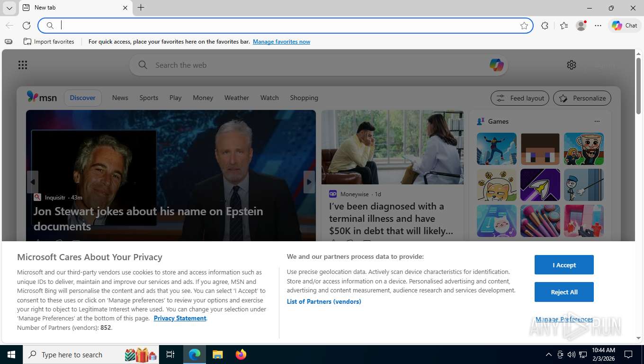The height and width of the screenshot is (364, 644).
Task: Click the Personalize button
Action: tap(582, 98)
